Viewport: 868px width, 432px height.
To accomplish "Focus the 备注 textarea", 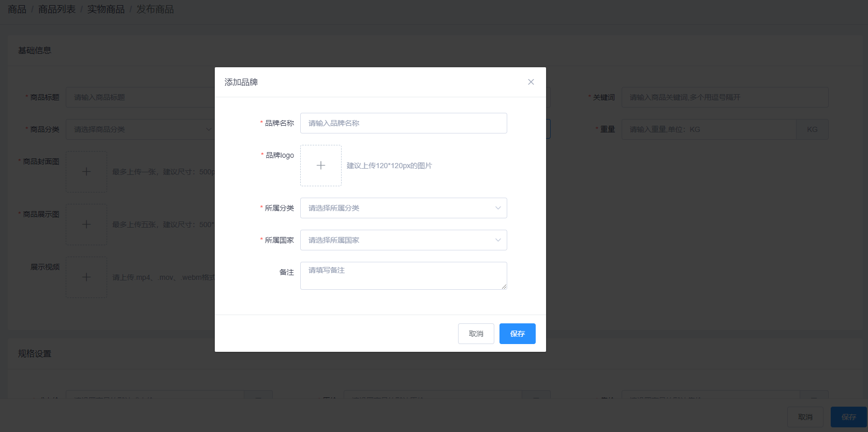I will coord(403,275).
